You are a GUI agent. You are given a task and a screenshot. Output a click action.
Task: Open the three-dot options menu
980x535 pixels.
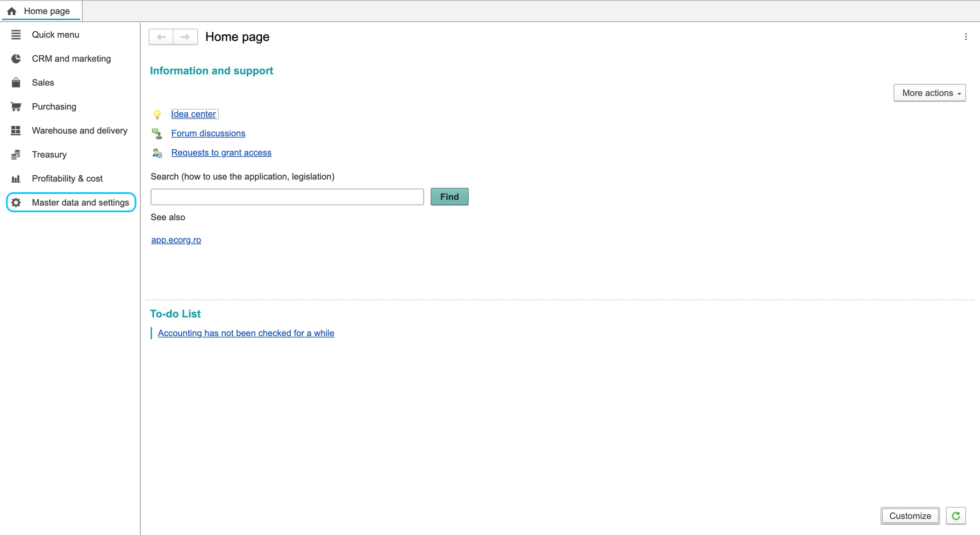pyautogui.click(x=965, y=37)
